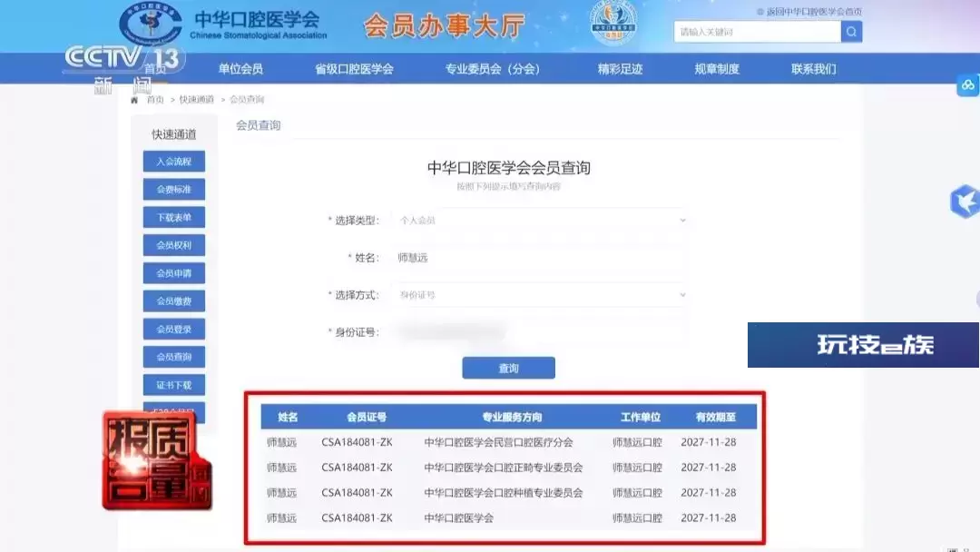Focus the 请输入关键词 search box
Screen dimensions: 980x552
[x=757, y=32]
